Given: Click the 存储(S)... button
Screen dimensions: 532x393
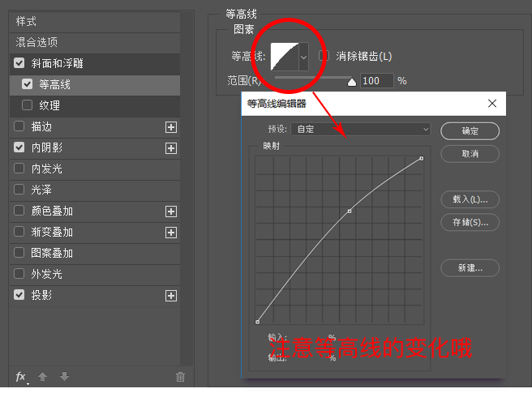Looking at the screenshot, I should pos(470,223).
